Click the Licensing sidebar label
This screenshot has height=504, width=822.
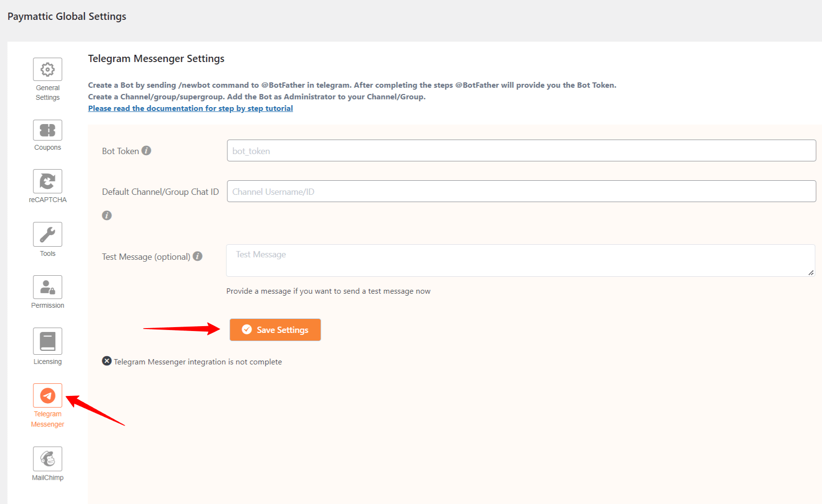tap(48, 362)
